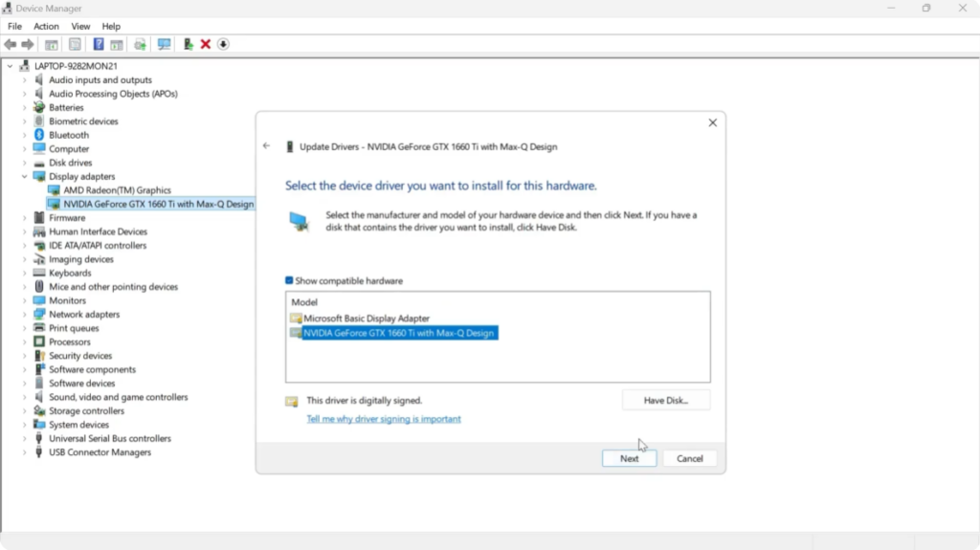
Task: Click the red Uninstall device icon
Action: 206,44
